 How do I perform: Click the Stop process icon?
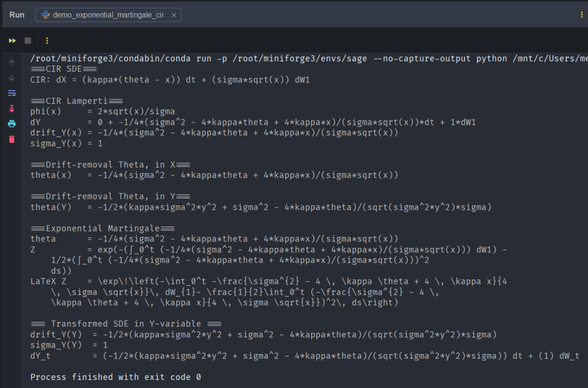click(x=26, y=40)
